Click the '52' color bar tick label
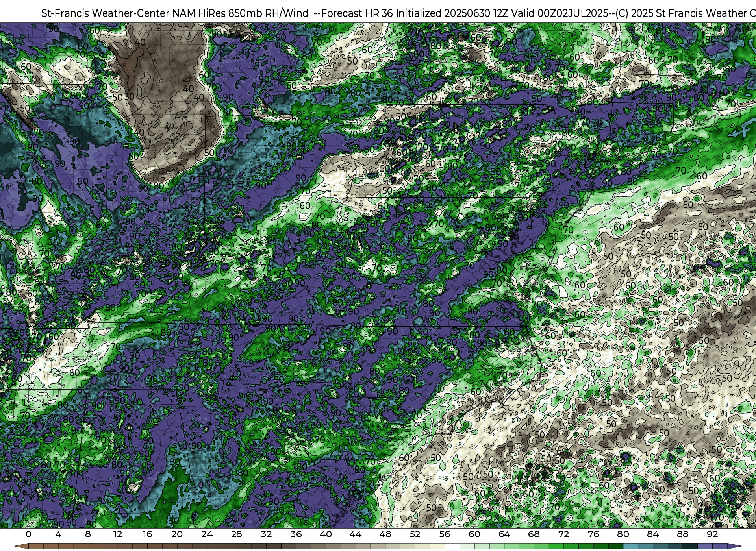 (x=415, y=534)
